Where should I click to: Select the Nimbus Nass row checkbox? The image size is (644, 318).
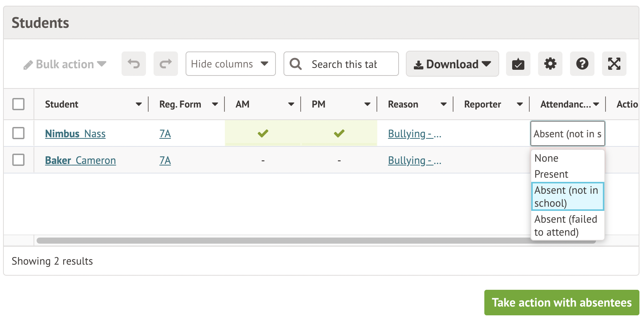pyautogui.click(x=18, y=133)
